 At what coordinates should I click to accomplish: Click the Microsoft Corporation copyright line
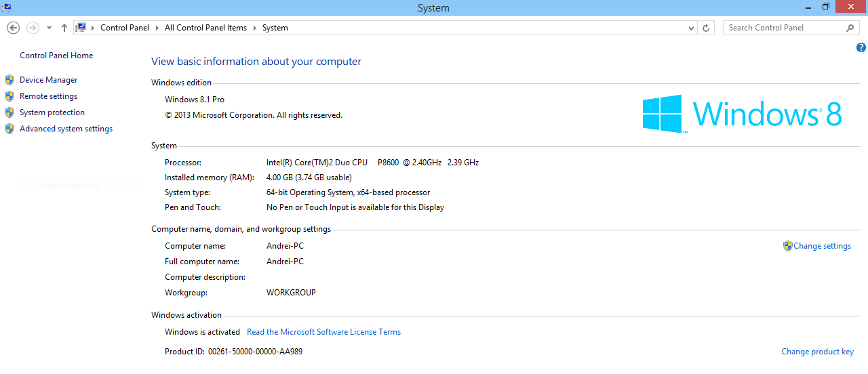pos(254,115)
